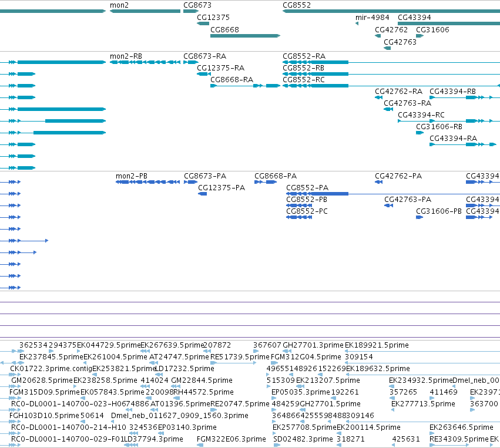Click the EK189632.5prime EST label
The height and width of the screenshot is (448, 500).
(x=378, y=369)
